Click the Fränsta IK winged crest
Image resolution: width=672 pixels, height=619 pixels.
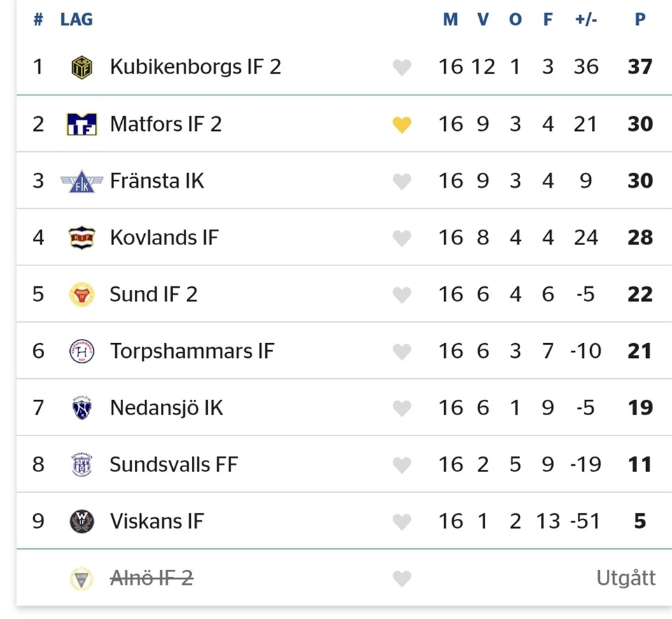tap(82, 181)
